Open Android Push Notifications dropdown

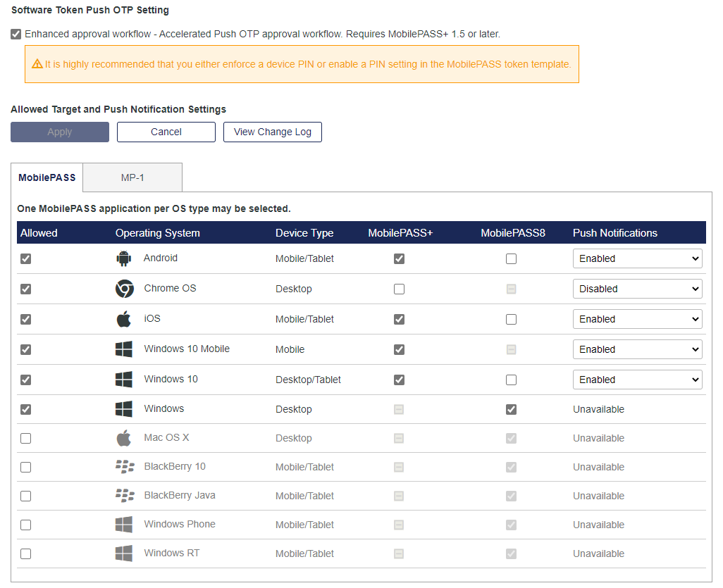(637, 258)
